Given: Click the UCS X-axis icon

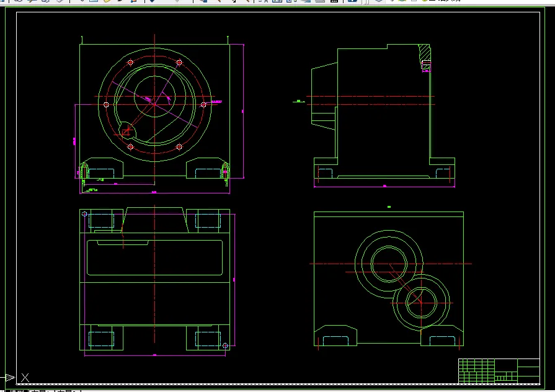Looking at the screenshot, I should (25, 378).
